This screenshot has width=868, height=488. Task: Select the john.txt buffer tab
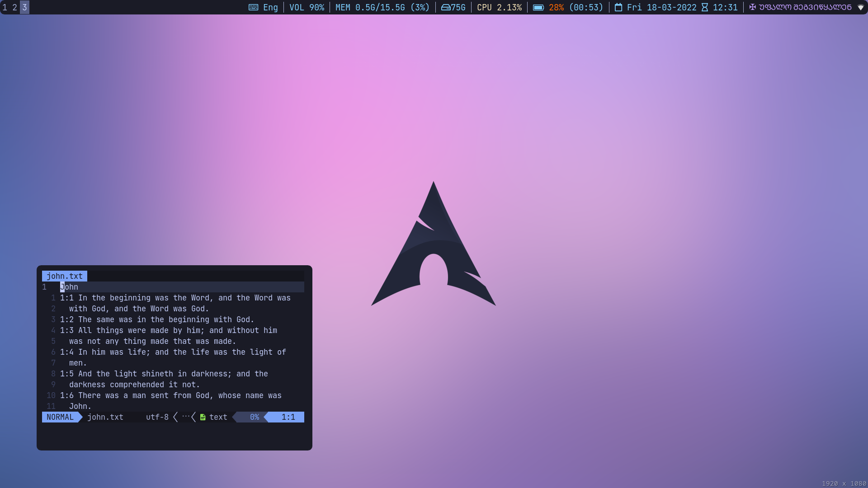click(64, 276)
